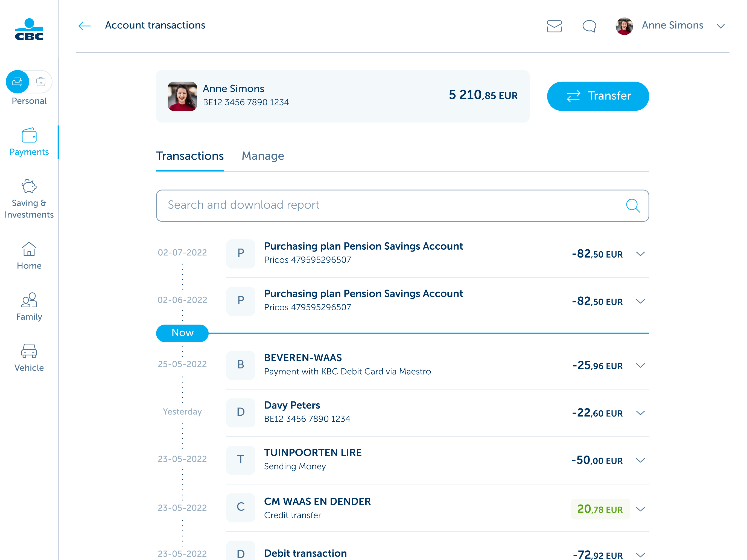This screenshot has height=560, width=747.
Task: Open the Family sidebar section
Action: [29, 307]
